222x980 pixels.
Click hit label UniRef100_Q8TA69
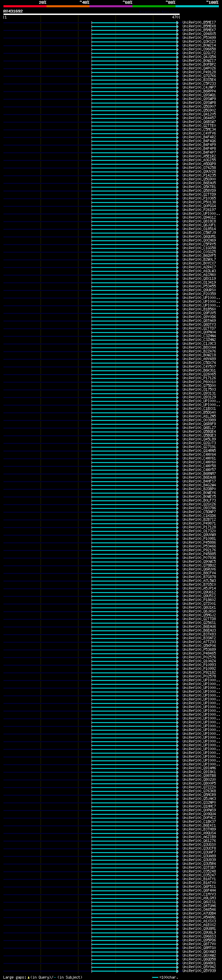pos(199,321)
